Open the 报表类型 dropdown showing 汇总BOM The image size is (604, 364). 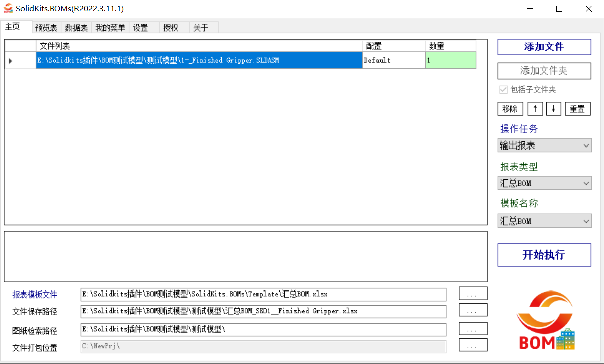coord(544,183)
